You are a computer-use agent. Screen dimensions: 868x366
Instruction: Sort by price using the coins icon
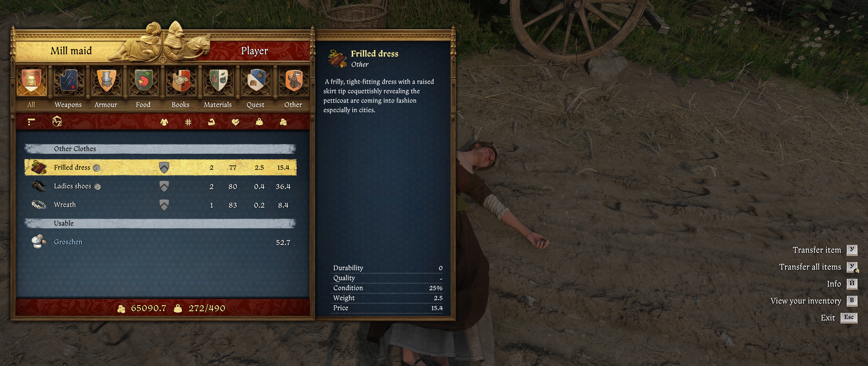pyautogui.click(x=283, y=122)
